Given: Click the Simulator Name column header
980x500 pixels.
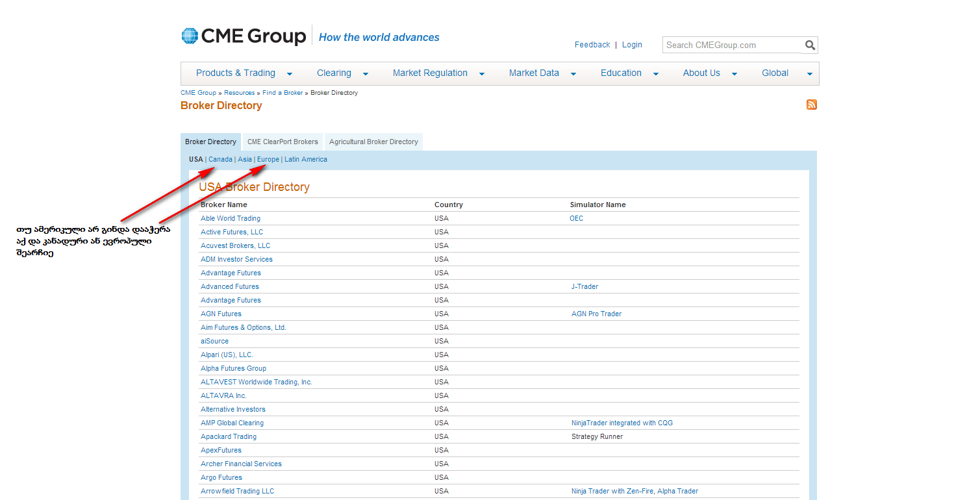Looking at the screenshot, I should coord(598,205).
